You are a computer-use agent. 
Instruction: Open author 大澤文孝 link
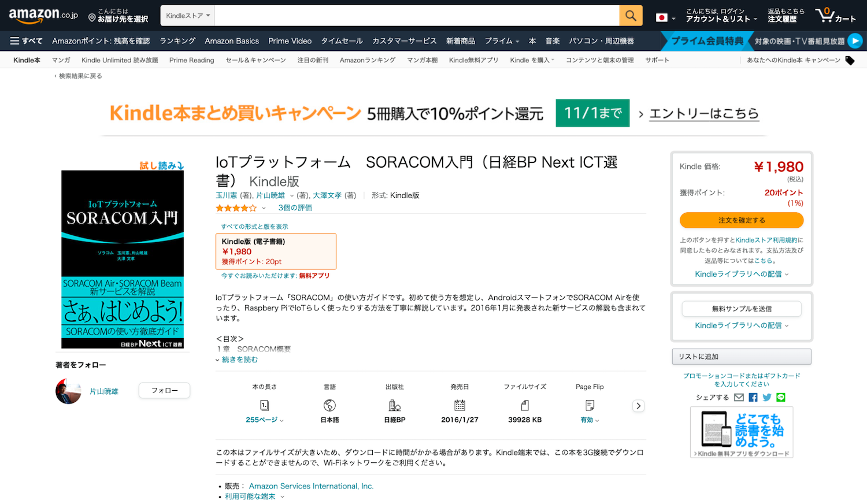pos(327,195)
